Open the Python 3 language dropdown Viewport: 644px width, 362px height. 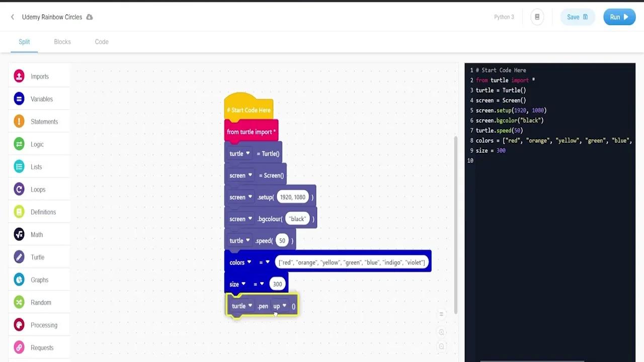point(504,17)
